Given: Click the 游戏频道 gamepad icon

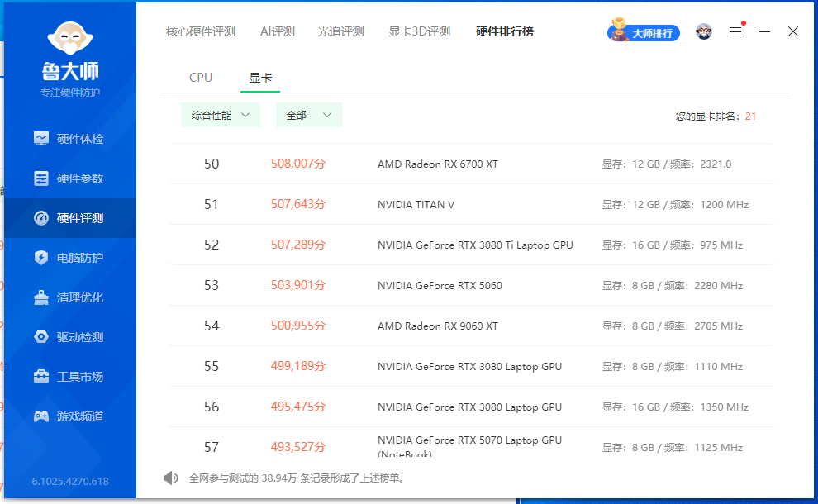Looking at the screenshot, I should click(x=41, y=416).
